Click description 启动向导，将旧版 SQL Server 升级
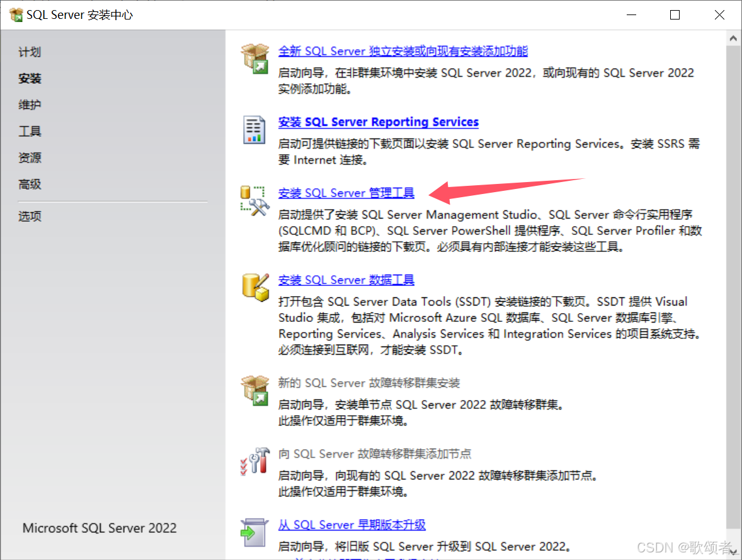This screenshot has height=560, width=742. 425,546
